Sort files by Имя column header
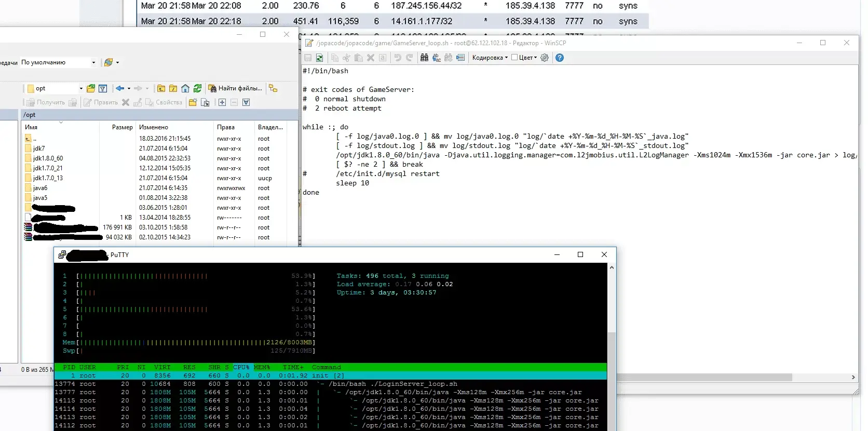Image resolution: width=868 pixels, height=431 pixels. [x=61, y=127]
